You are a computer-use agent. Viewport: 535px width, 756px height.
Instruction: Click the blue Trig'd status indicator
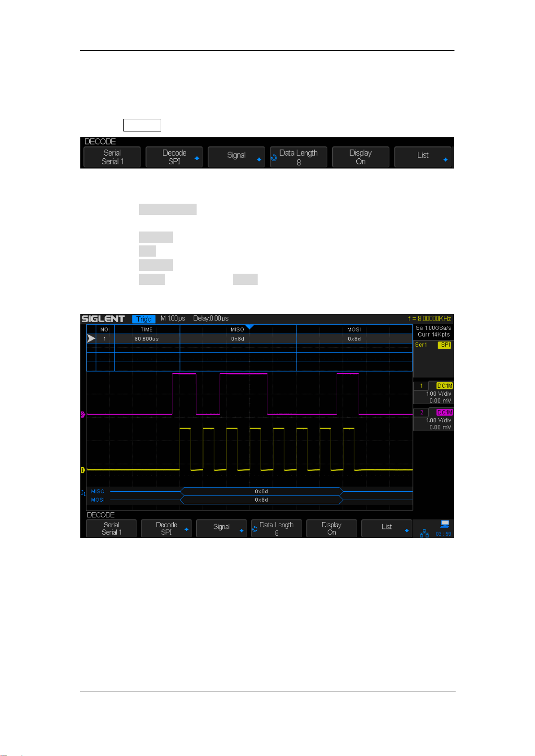point(144,319)
